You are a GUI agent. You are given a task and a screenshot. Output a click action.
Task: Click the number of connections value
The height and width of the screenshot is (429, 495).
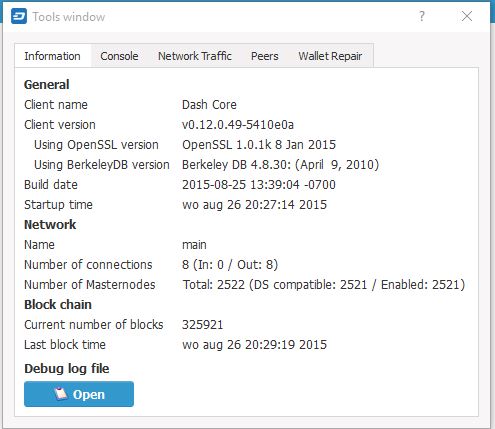230,265
